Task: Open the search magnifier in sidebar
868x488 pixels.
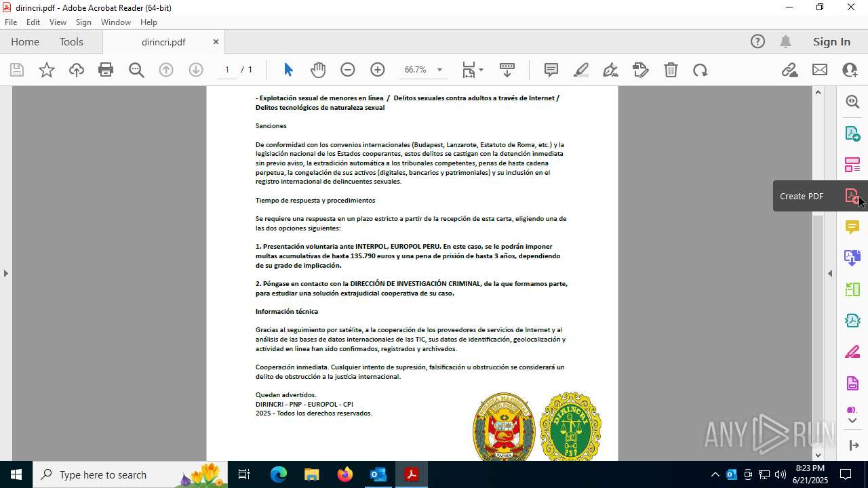Action: tap(852, 102)
